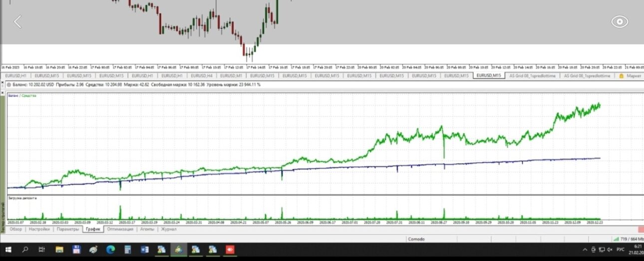The image size is (644, 261).
Task: Open tester tab Обзор
Action: (16, 229)
